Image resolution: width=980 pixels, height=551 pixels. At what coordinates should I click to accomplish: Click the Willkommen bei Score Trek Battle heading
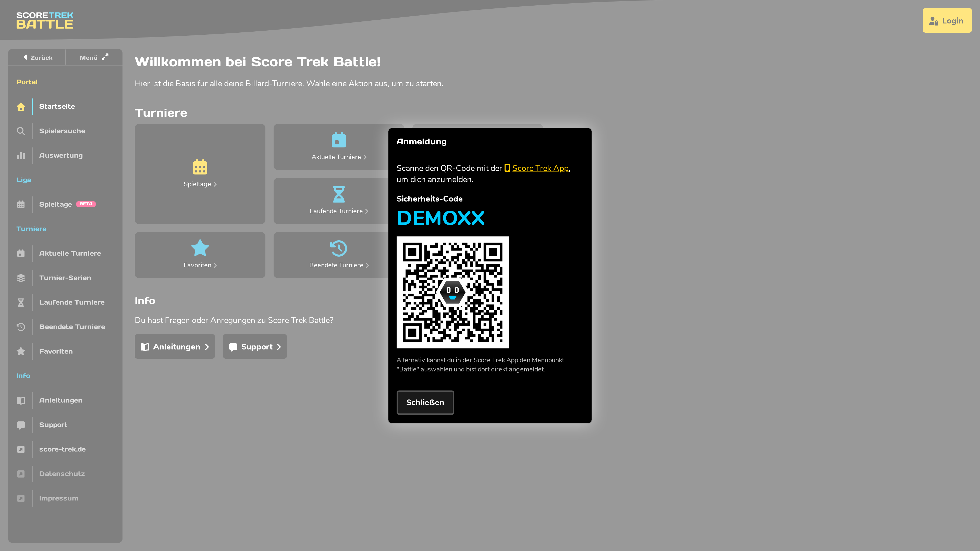click(258, 62)
